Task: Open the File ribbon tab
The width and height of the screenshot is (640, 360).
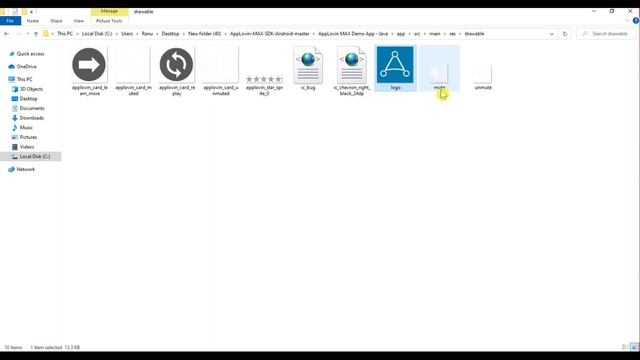Action: (10, 20)
